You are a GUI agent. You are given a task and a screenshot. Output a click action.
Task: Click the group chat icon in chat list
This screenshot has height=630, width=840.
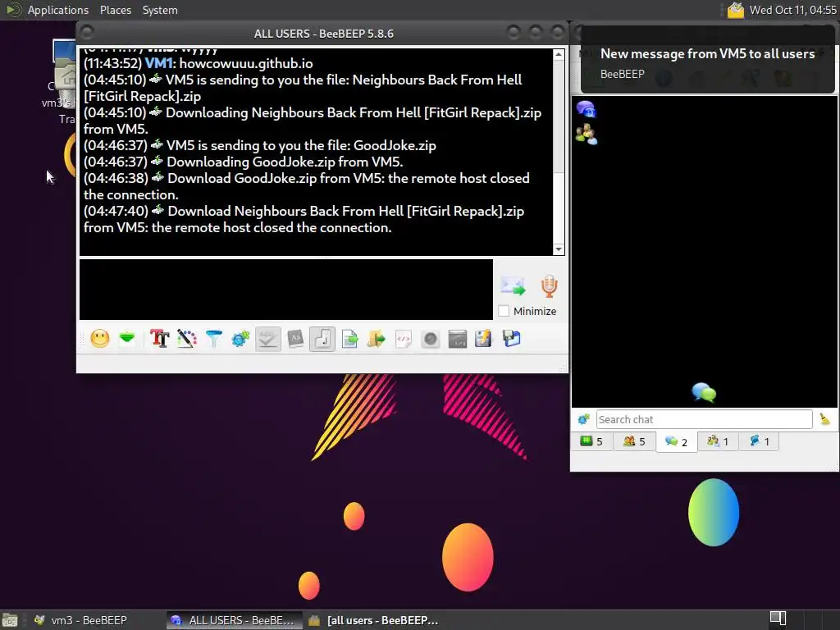click(586, 135)
